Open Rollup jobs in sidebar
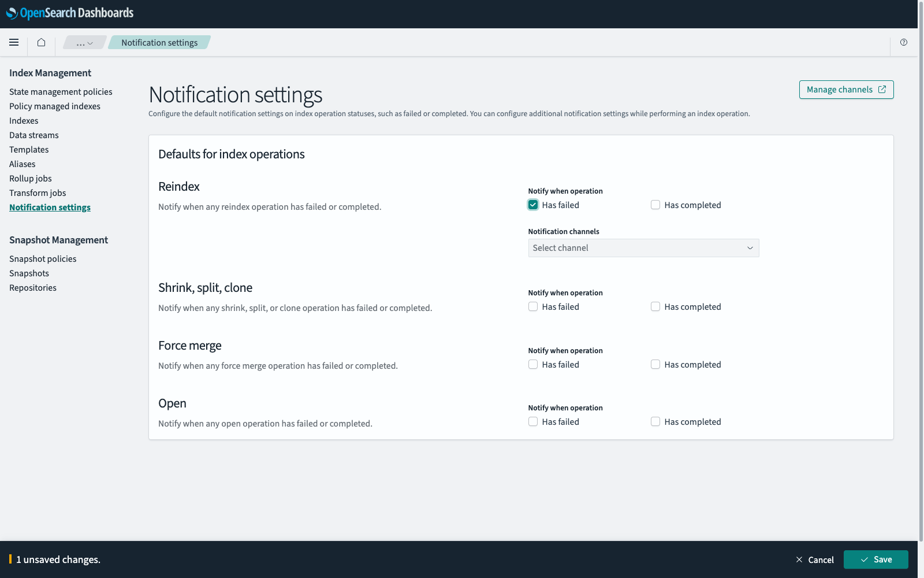The image size is (924, 578). click(x=31, y=178)
